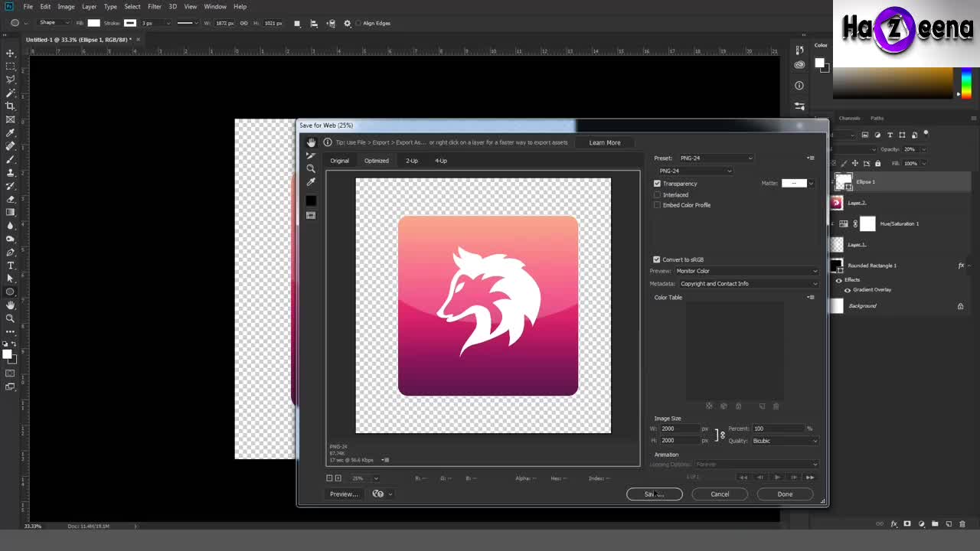Select the Ellipse shape tool in toolbar

tap(11, 292)
